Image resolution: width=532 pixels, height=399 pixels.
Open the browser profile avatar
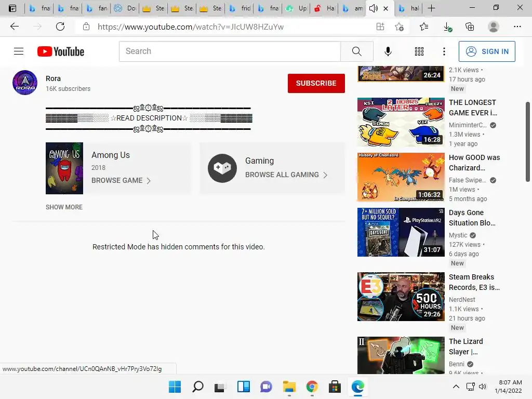click(x=494, y=26)
